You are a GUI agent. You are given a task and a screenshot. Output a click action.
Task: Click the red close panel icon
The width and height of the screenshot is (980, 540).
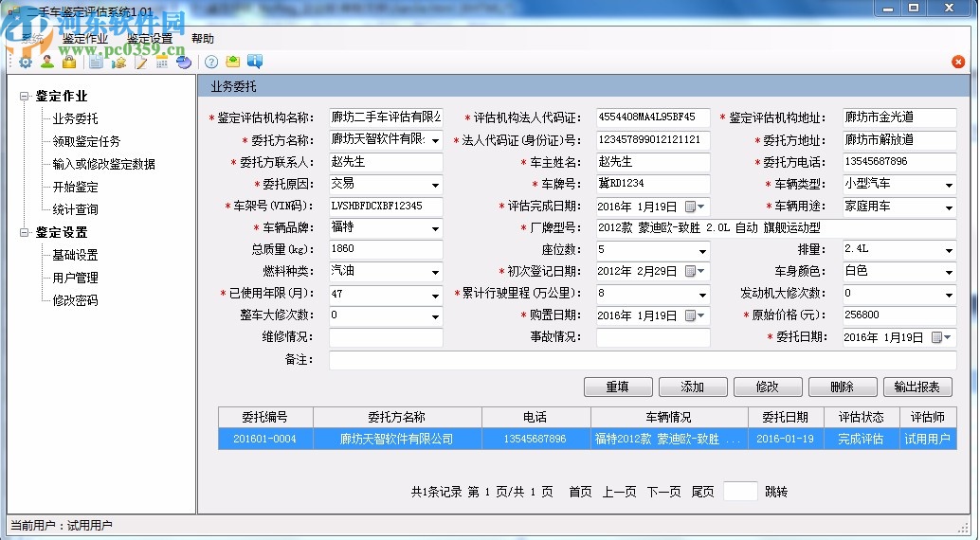coord(957,62)
